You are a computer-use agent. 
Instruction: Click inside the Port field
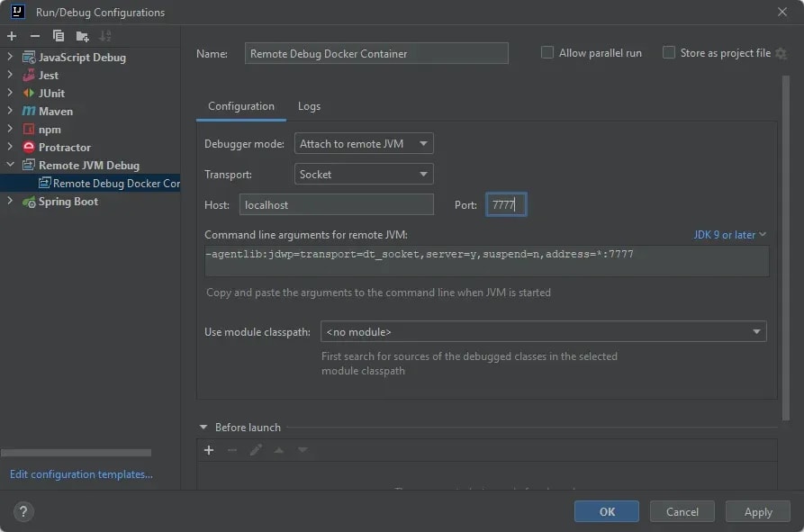point(505,204)
